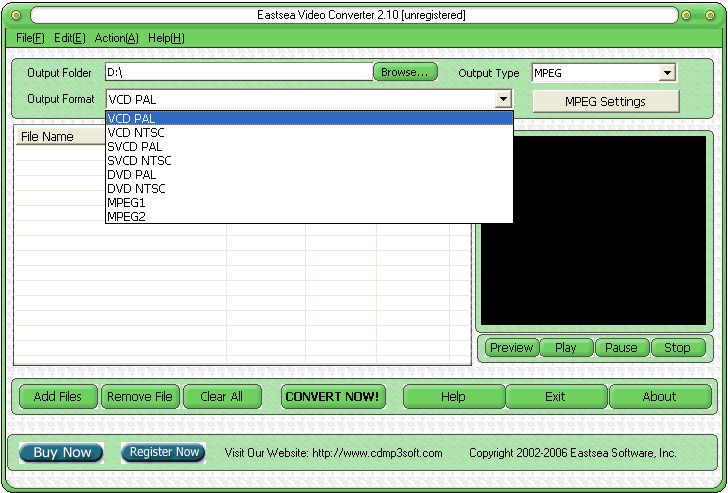Click the title bar's left round button

coord(16,15)
